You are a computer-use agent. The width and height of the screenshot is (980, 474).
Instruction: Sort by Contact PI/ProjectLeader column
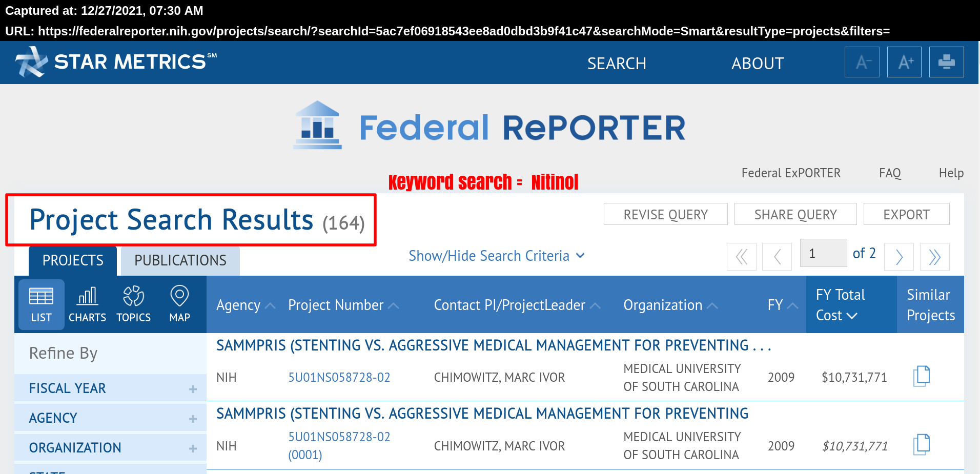coord(517,305)
